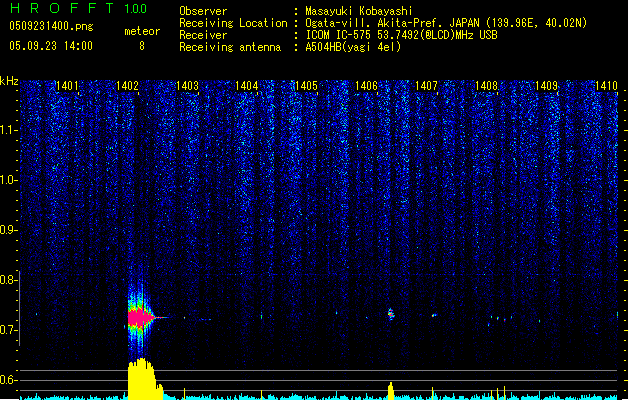Select the A504HB(yagi 4el) antenna text
The height and width of the screenshot is (400, 629).
[353, 47]
